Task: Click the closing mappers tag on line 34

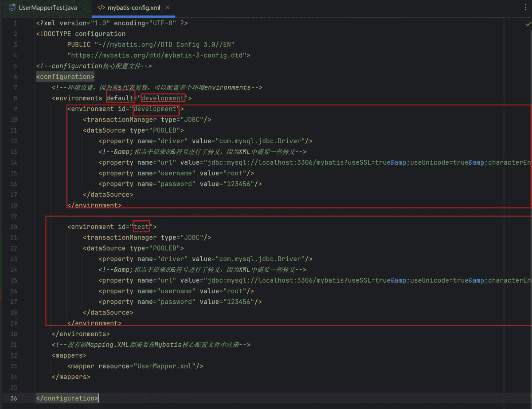Action: [71, 377]
